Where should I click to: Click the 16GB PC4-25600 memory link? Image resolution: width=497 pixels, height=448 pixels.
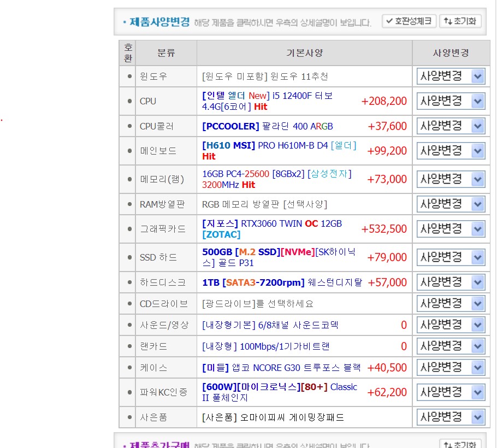[277, 179]
